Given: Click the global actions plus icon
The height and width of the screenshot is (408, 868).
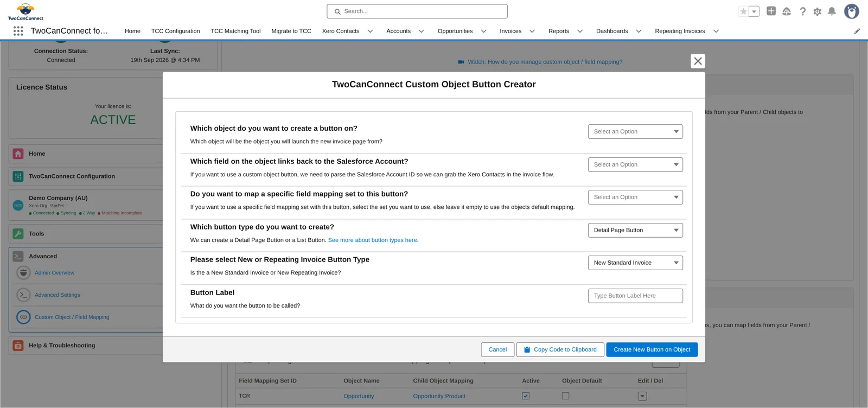Looking at the screenshot, I should click(x=771, y=11).
